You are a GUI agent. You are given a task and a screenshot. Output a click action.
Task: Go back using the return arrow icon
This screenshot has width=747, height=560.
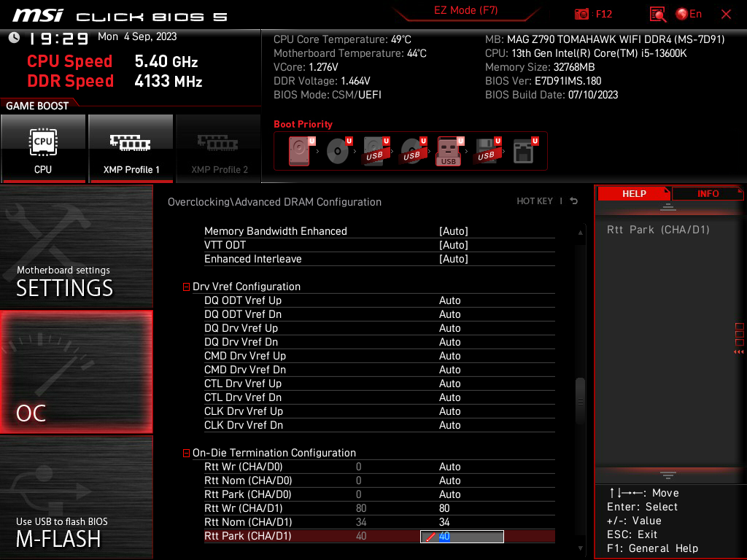(x=574, y=201)
